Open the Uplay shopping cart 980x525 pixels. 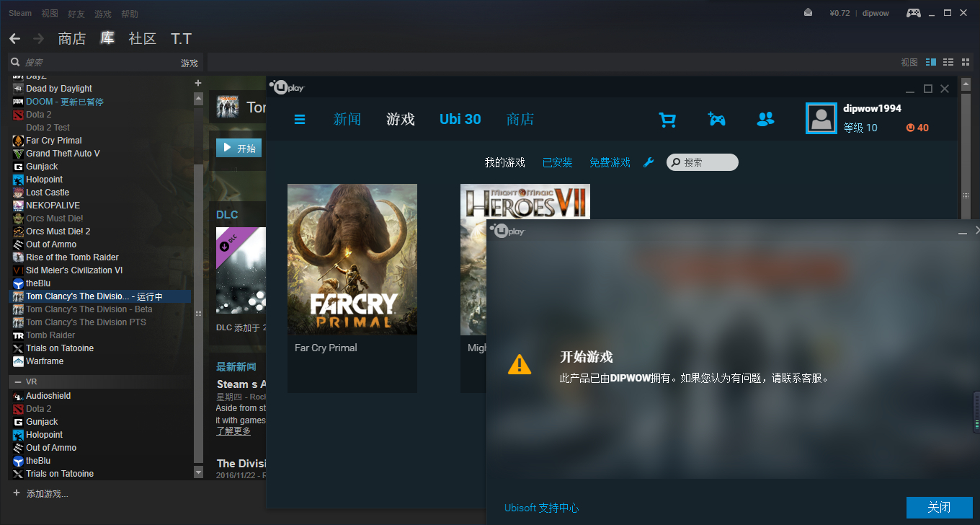[x=668, y=119]
